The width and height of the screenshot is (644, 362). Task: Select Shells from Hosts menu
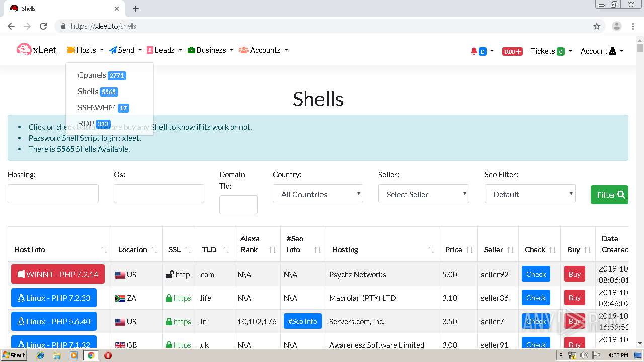click(98, 92)
